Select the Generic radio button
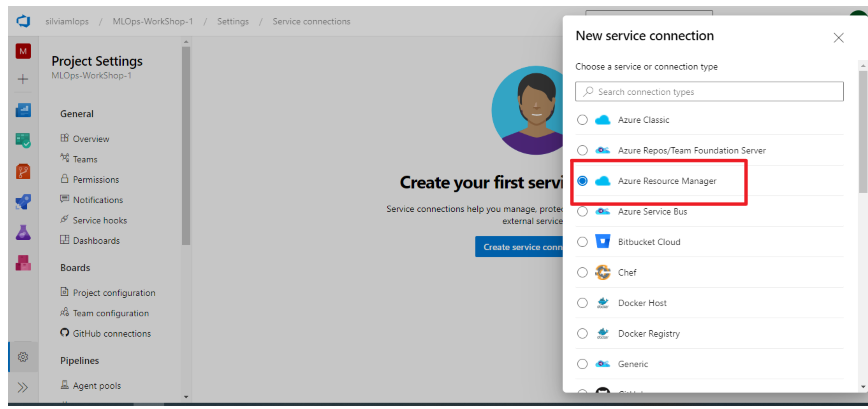The image size is (868, 409). 582,364
